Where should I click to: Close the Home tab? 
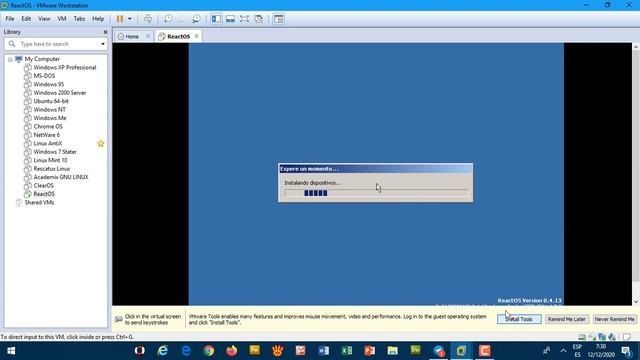tap(148, 36)
